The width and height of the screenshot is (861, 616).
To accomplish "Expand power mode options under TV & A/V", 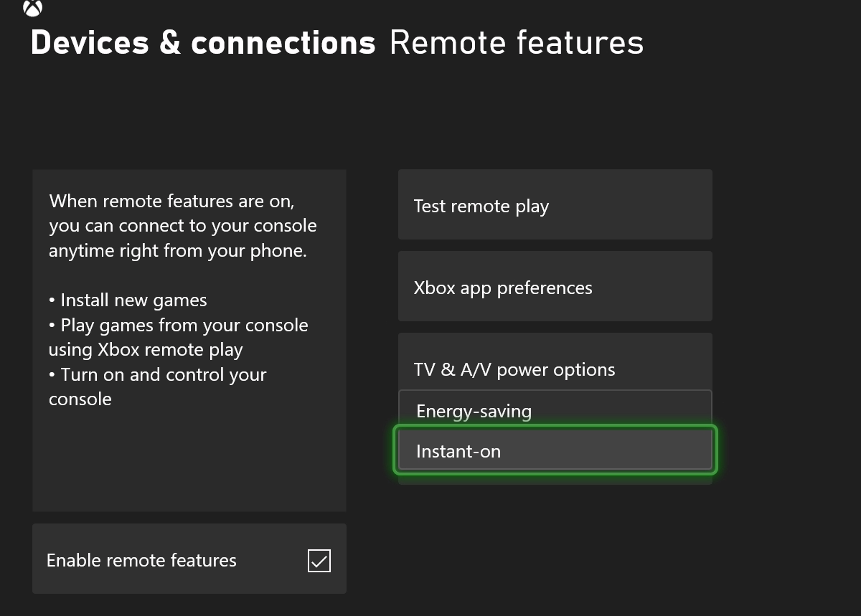I will tap(555, 369).
